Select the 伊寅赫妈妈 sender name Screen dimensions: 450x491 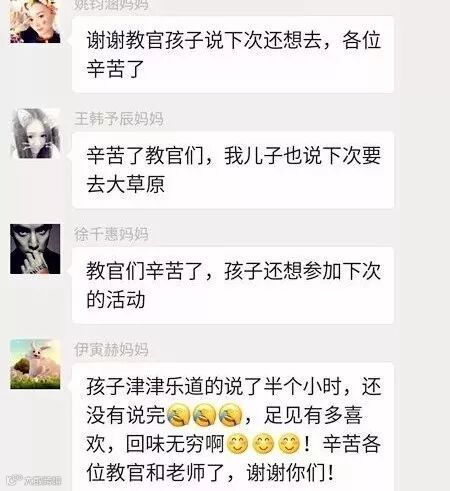111,350
